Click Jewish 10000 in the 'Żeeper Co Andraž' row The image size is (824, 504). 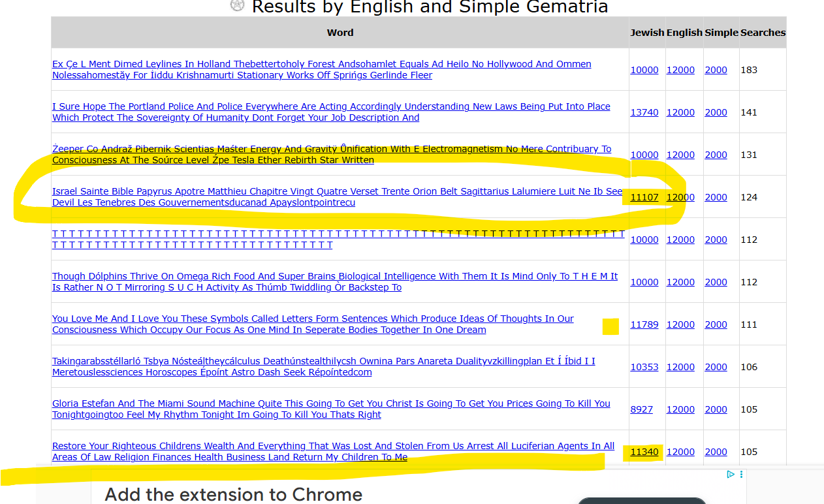click(644, 155)
